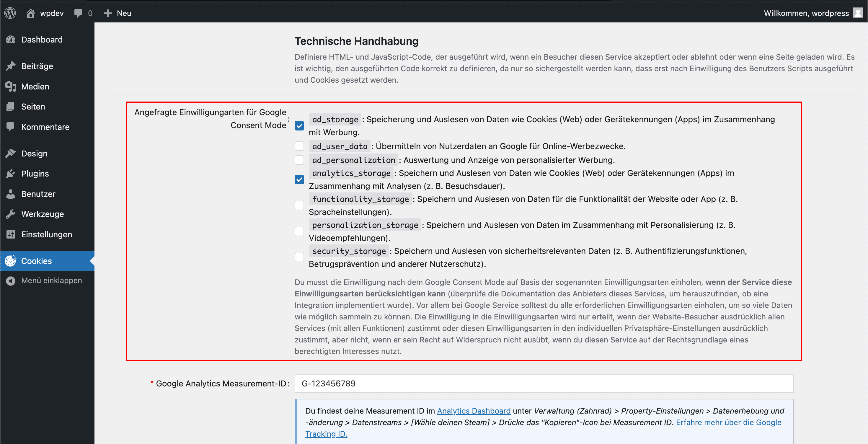The image size is (868, 444).
Task: Collapse the sidebar with Menü einklappen
Action: 51,280
